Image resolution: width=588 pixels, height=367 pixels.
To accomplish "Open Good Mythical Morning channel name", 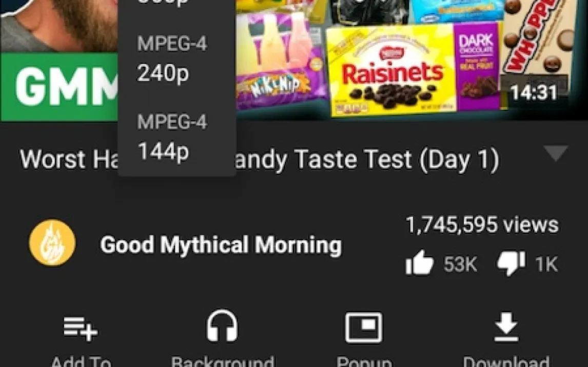I will click(221, 246).
